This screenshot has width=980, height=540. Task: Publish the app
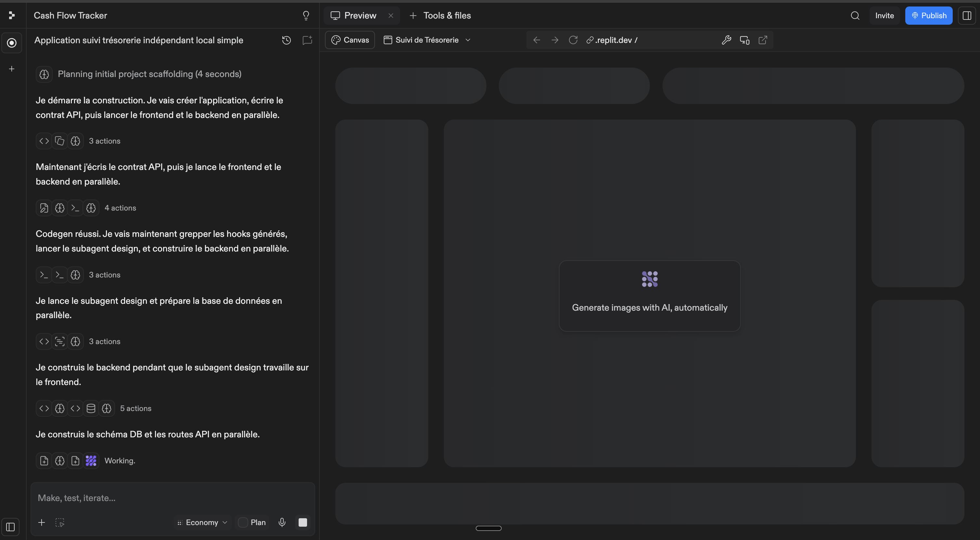click(929, 16)
